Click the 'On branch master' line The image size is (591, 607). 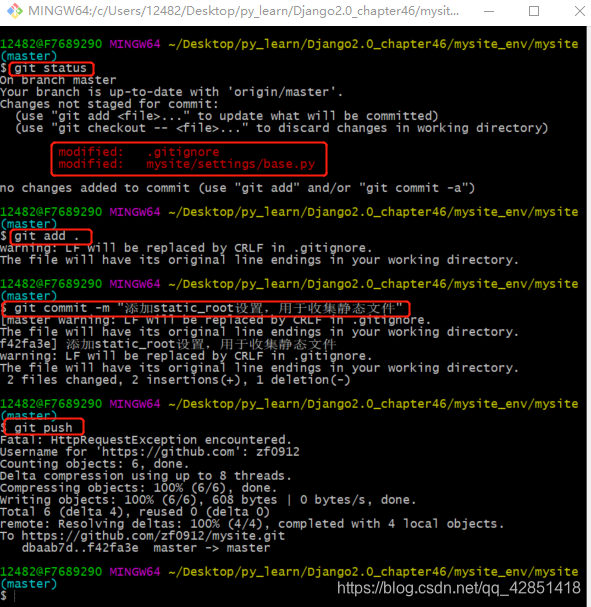point(58,80)
